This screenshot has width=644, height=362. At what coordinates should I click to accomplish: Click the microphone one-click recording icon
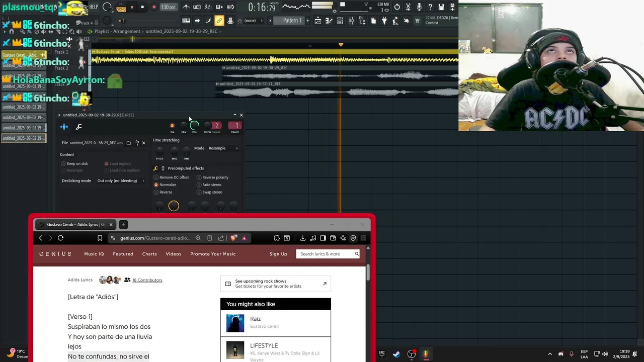(x=419, y=7)
